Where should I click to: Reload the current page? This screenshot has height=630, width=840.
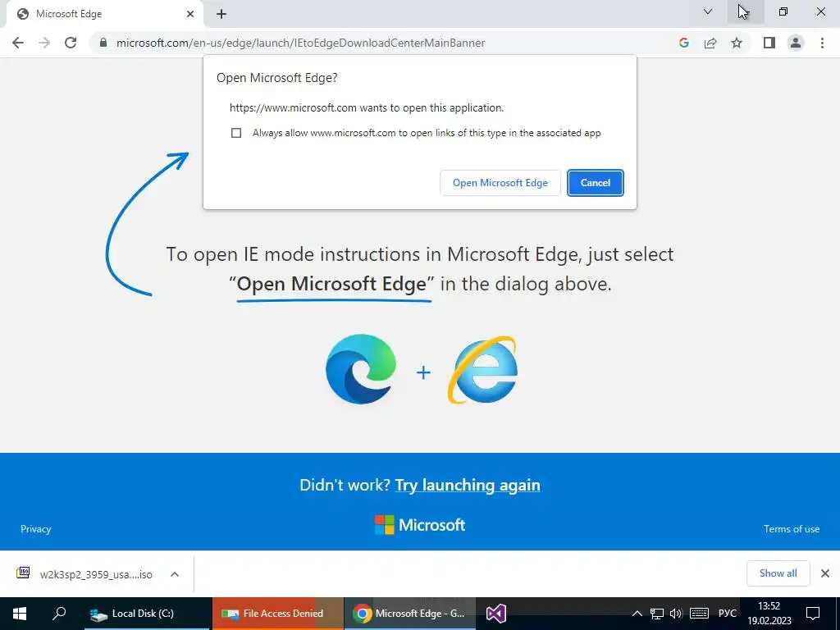(x=71, y=43)
